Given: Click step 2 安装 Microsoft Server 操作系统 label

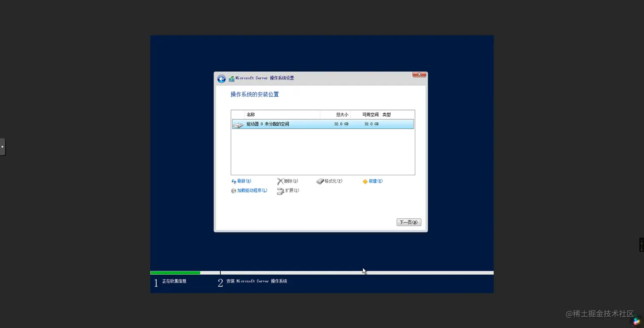Looking at the screenshot, I should click(256, 282).
